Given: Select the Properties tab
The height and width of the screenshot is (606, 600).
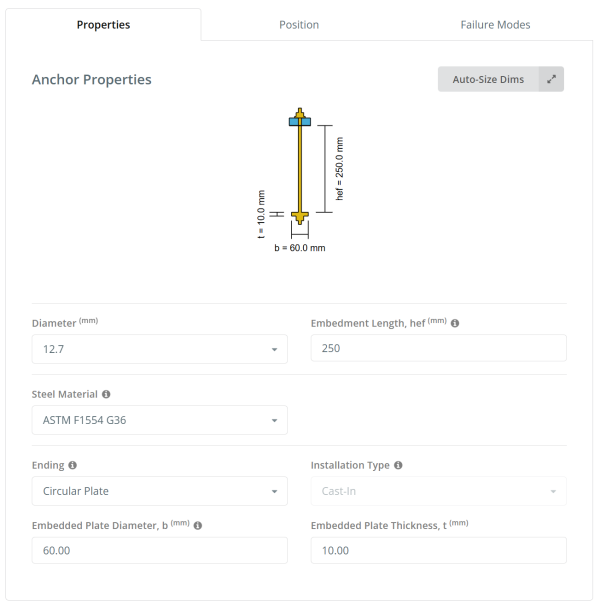Looking at the screenshot, I should coord(103,25).
